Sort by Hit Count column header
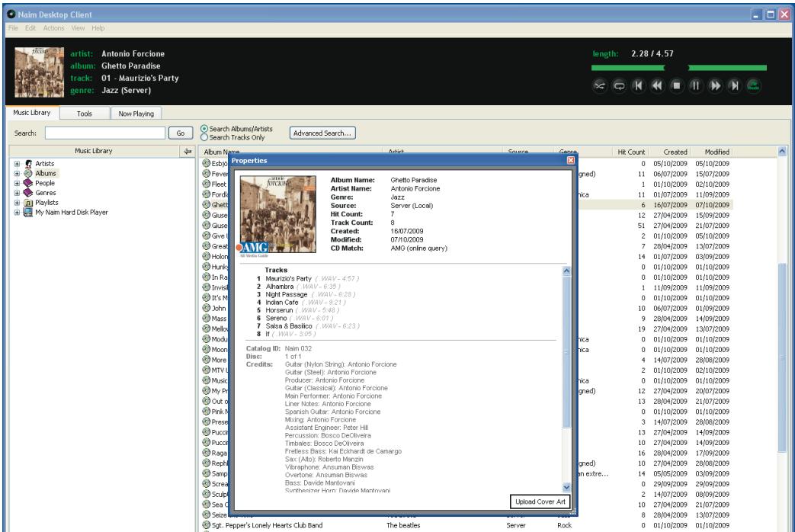 [630, 152]
